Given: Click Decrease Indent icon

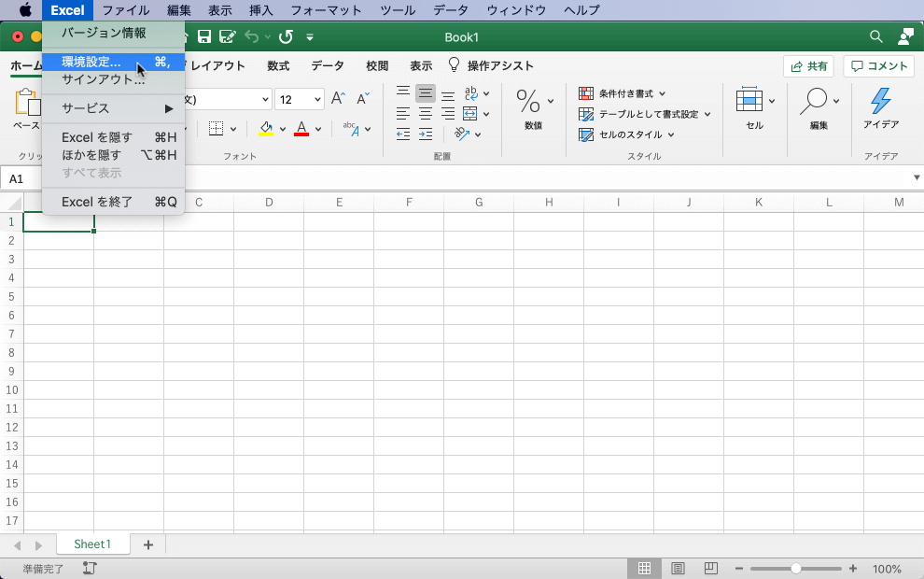Looking at the screenshot, I should click(403, 134).
